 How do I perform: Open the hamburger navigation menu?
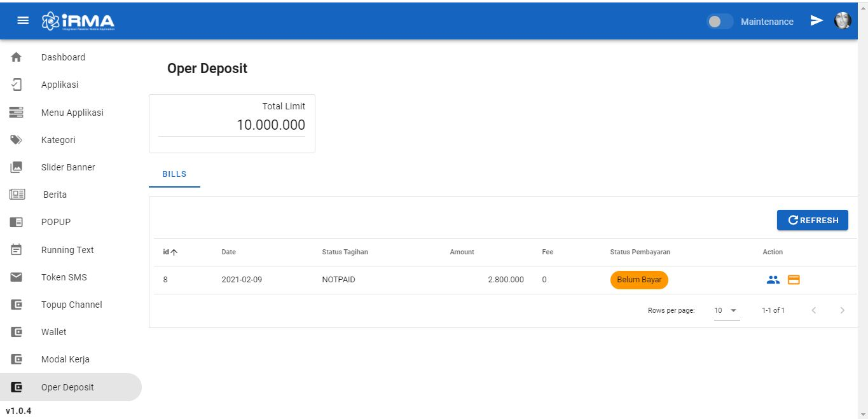point(23,21)
